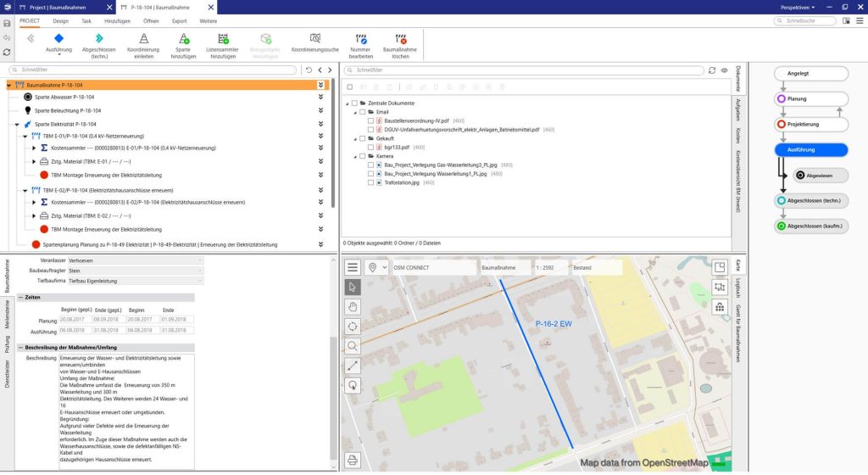Check the Trafostation.jpg checkbox

click(370, 182)
